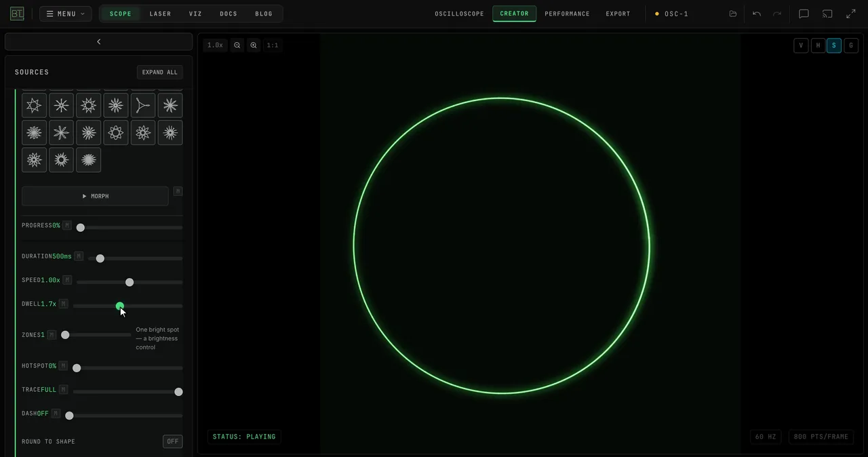
Task: Click the Zones slider handle
Action: pyautogui.click(x=65, y=335)
